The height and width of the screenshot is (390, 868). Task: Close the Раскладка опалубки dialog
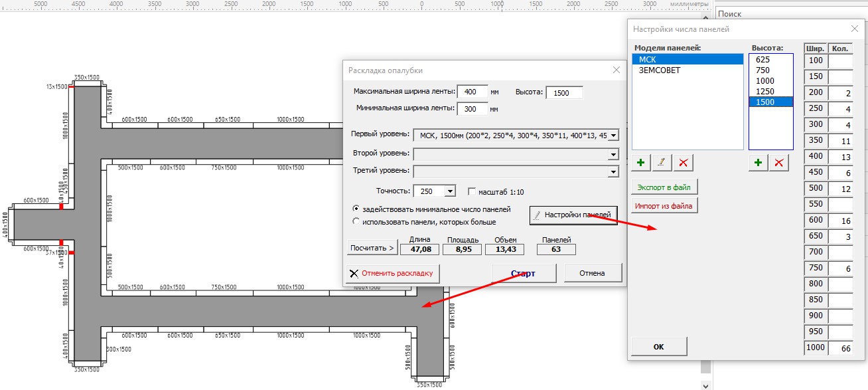pos(616,70)
